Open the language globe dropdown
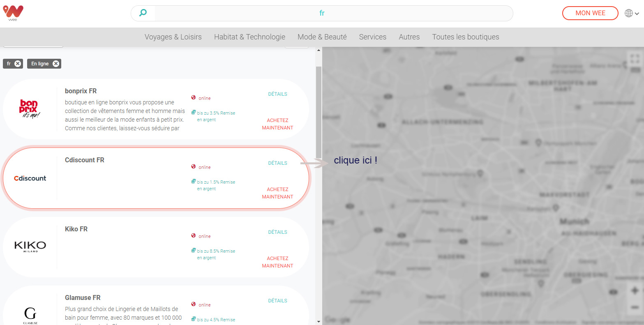 point(631,13)
